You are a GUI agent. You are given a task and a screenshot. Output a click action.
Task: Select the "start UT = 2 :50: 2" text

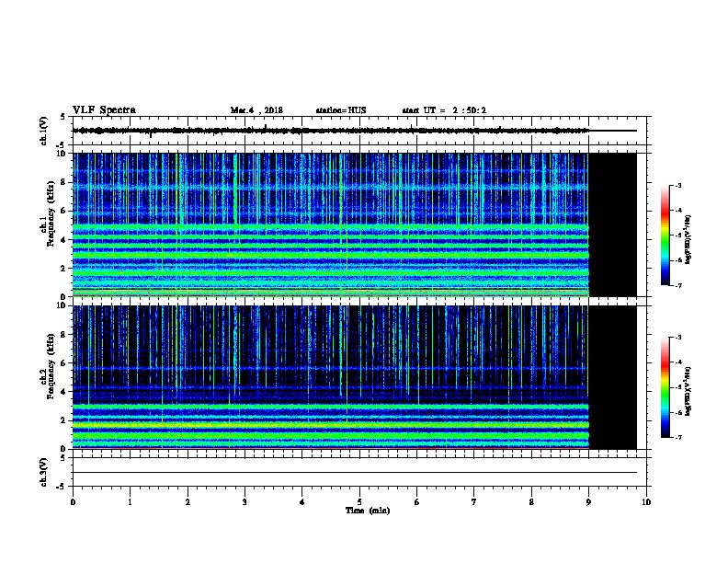point(444,110)
